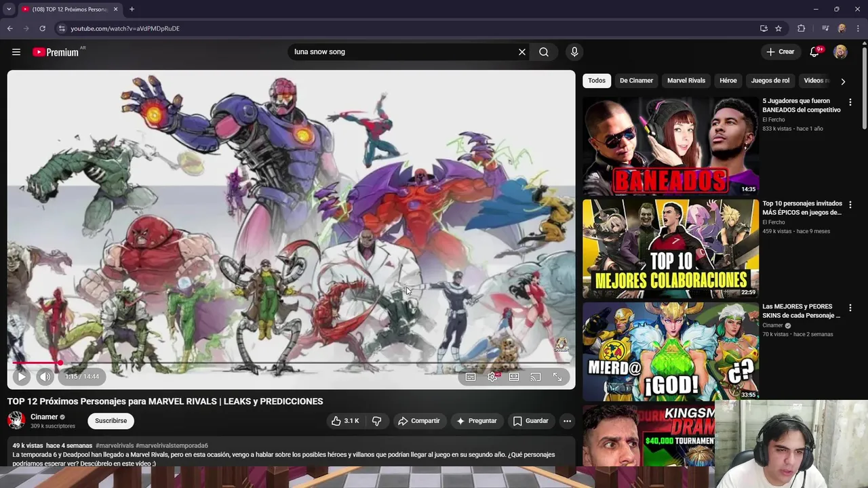Seek on the red video progress bar
Viewport: 868px width, 488px height.
pyautogui.click(x=292, y=363)
